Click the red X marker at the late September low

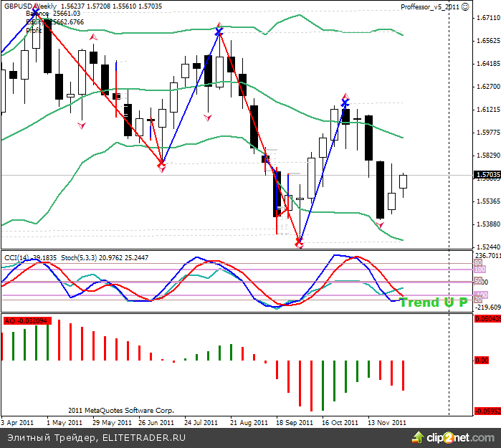pos(299,244)
